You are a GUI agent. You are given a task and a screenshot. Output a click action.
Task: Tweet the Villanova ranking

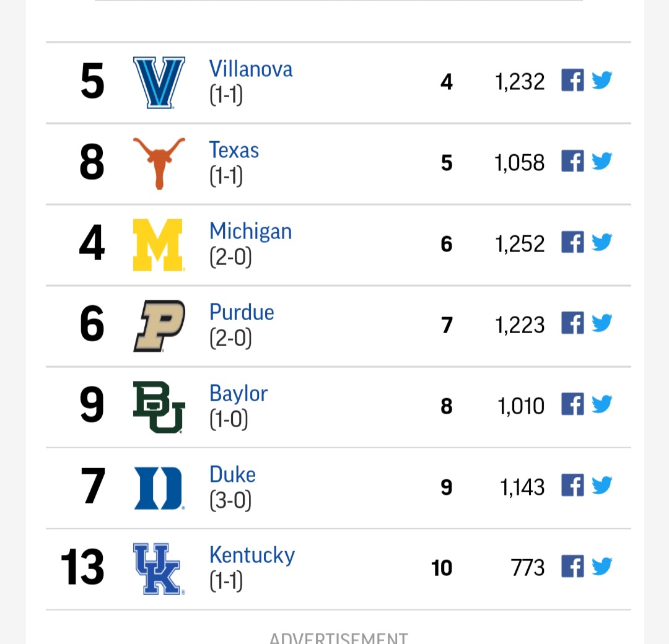(602, 80)
